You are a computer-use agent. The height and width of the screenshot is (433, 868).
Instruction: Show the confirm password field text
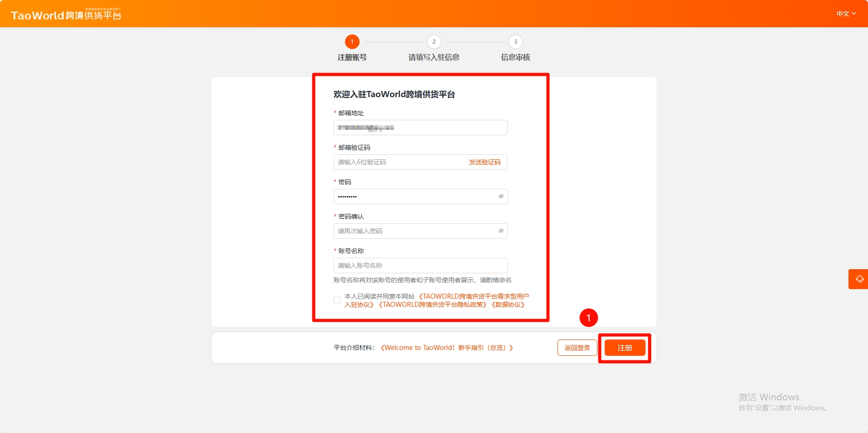[x=501, y=231]
